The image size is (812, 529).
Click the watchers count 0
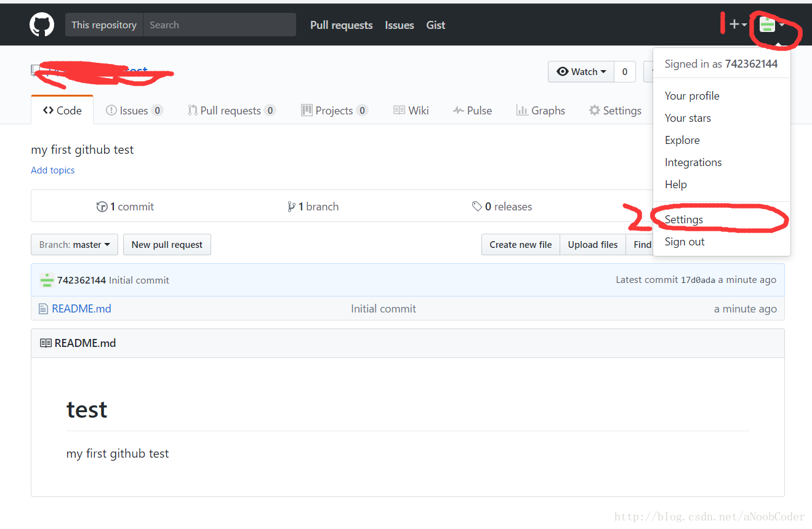click(624, 72)
